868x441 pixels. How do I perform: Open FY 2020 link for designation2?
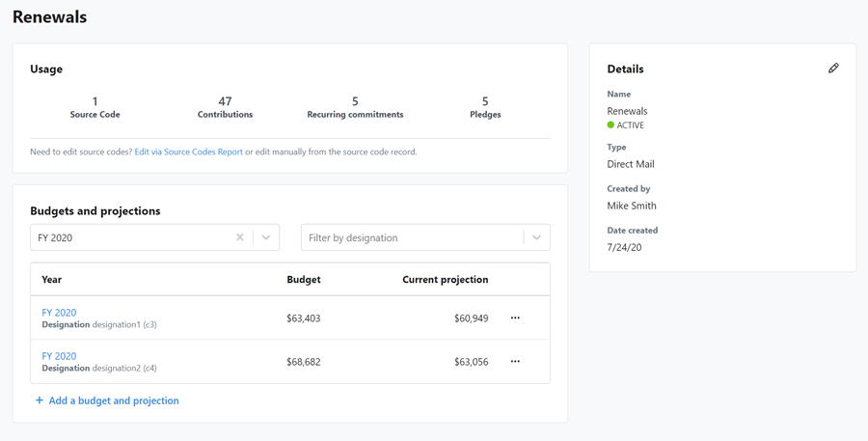59,356
